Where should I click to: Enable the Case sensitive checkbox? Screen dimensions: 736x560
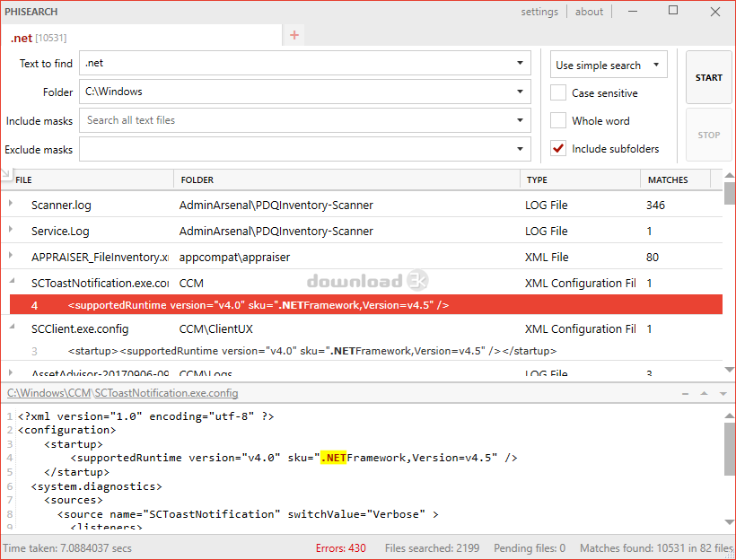click(558, 93)
